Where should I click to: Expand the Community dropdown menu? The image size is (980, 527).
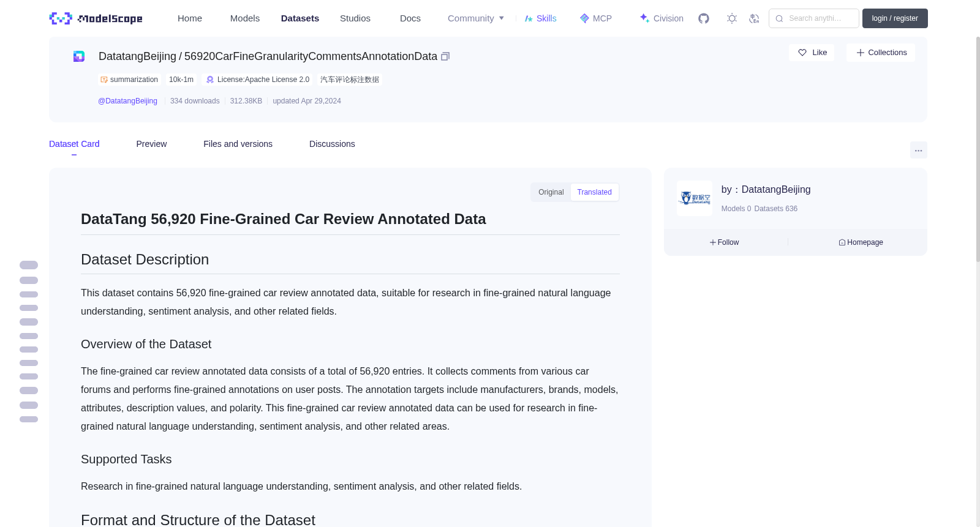(476, 18)
